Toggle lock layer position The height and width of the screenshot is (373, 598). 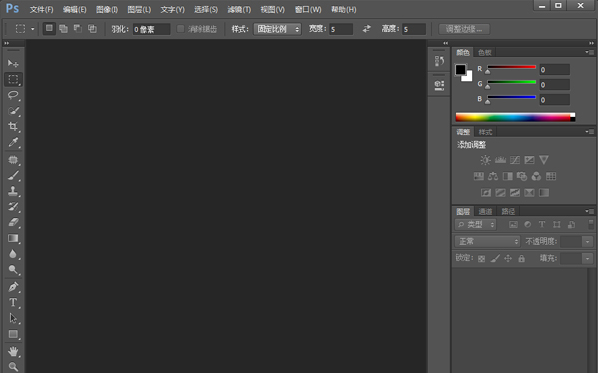pos(508,259)
